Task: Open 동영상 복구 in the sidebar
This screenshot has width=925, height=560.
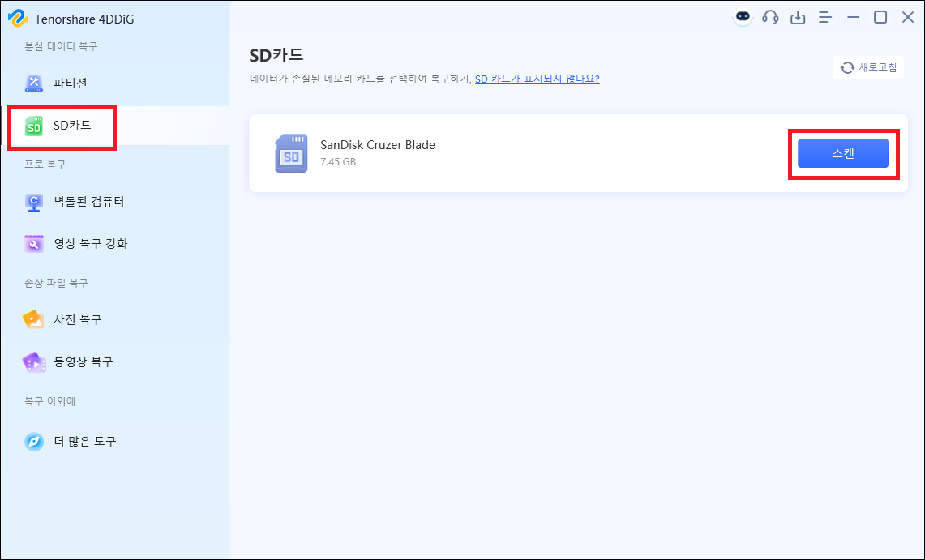Action: [x=115, y=362]
